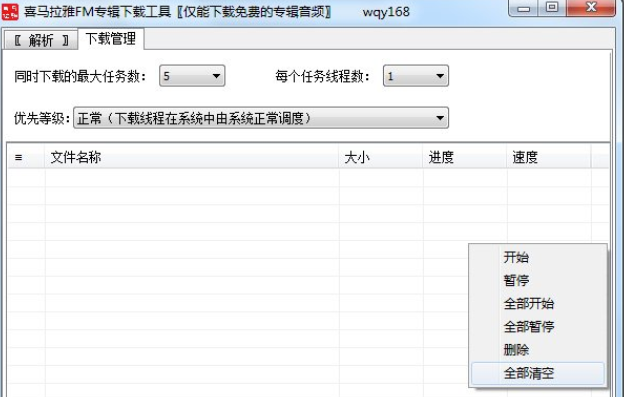The width and height of the screenshot is (624, 397).
Task: Click the 进度 column header
Action: tap(465, 158)
